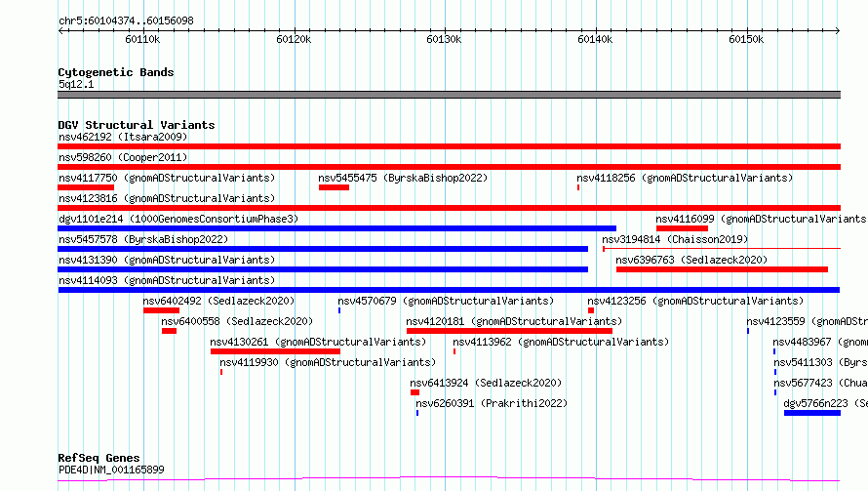Select the red nsv6413924 marker

[x=414, y=392]
